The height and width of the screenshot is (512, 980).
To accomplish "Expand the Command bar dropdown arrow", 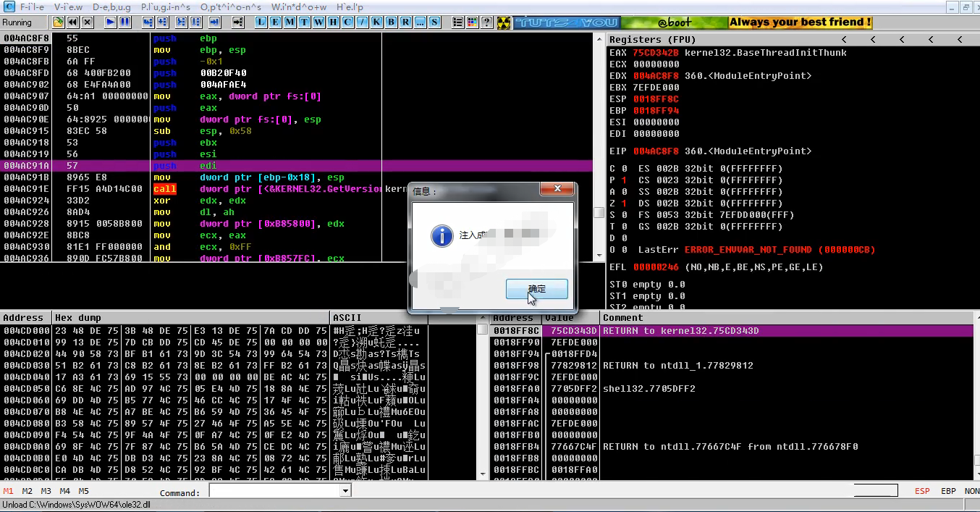I will point(345,491).
